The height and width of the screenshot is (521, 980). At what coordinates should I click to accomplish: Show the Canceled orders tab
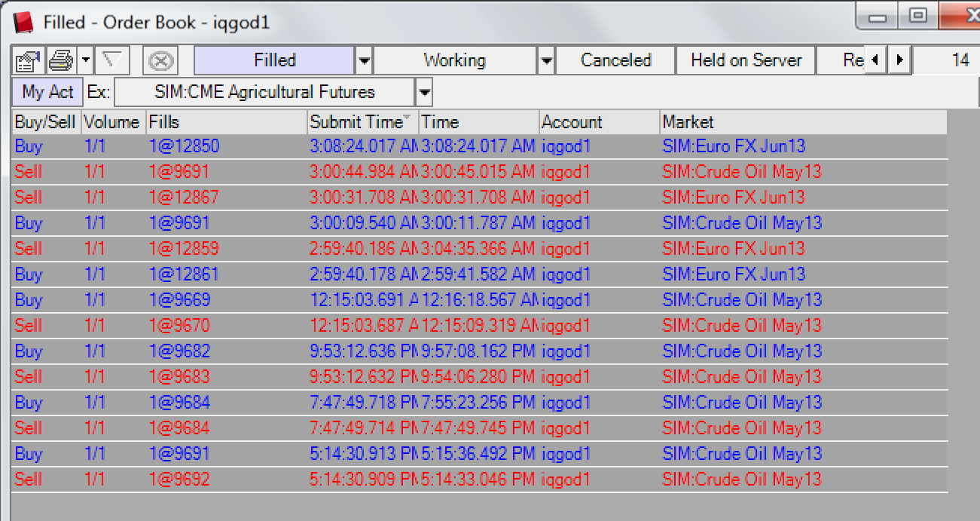[x=615, y=60]
